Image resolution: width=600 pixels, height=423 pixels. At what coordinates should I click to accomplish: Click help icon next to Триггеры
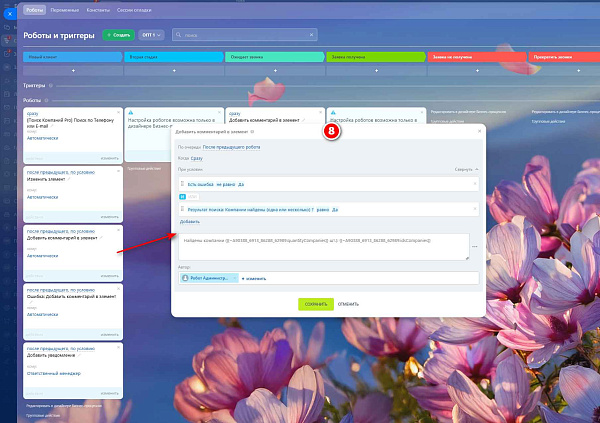pos(51,85)
